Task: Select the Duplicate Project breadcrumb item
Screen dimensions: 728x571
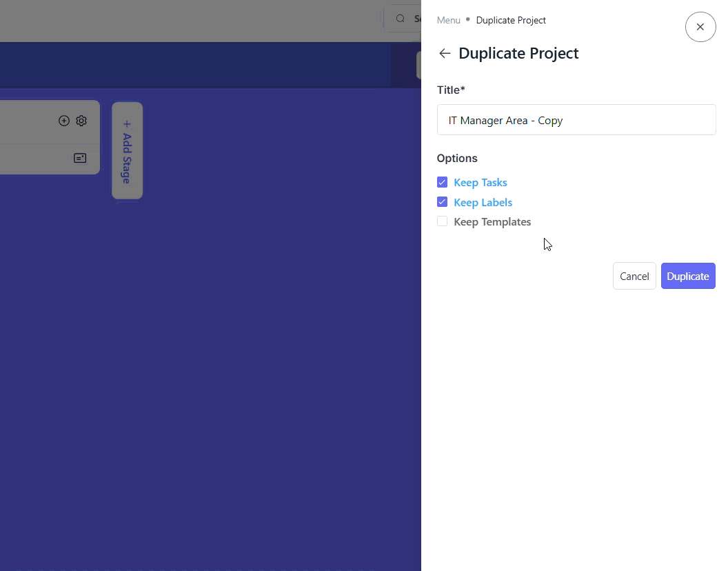Action: [511, 20]
